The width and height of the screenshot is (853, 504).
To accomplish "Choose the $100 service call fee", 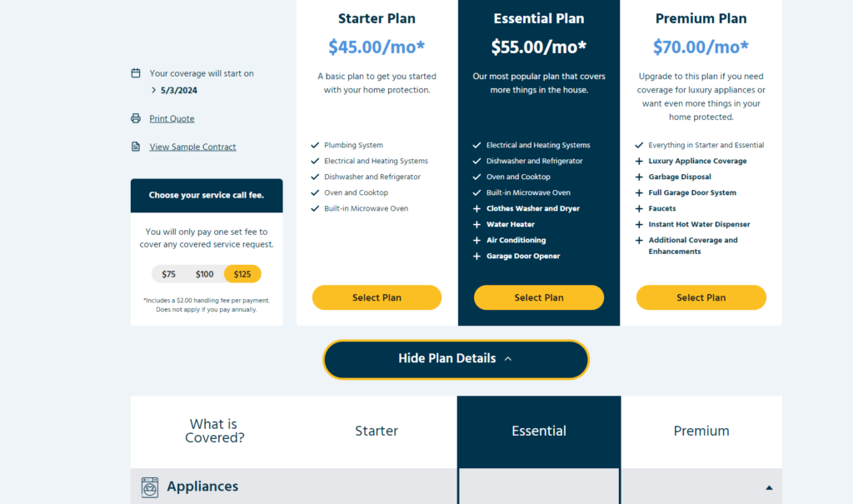I will 204,274.
